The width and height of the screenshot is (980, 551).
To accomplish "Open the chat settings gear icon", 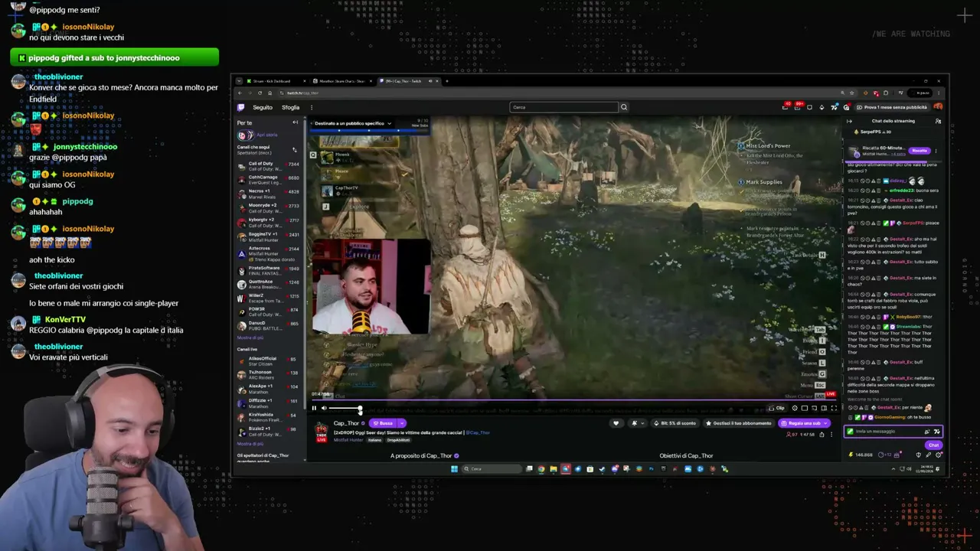I will pyautogui.click(x=939, y=455).
